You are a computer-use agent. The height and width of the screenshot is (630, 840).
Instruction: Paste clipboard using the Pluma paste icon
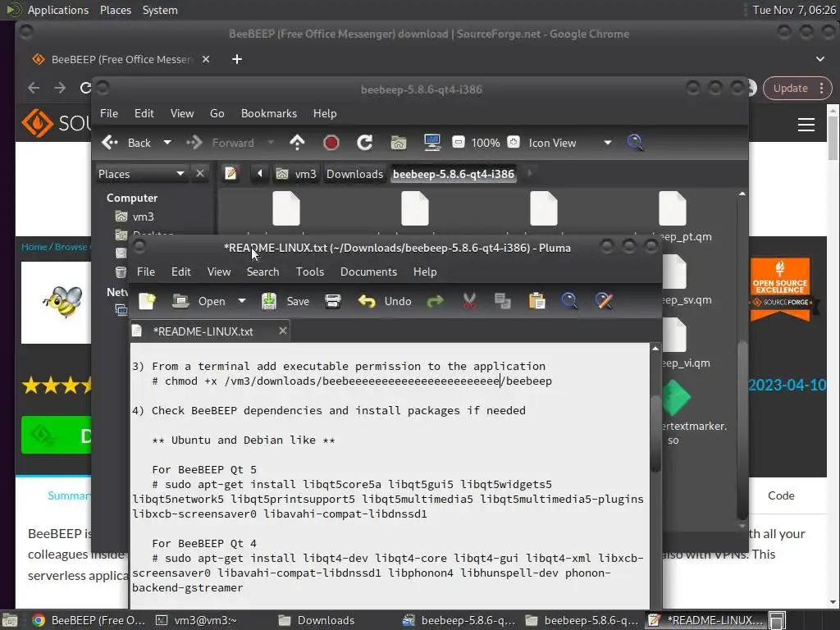point(536,301)
